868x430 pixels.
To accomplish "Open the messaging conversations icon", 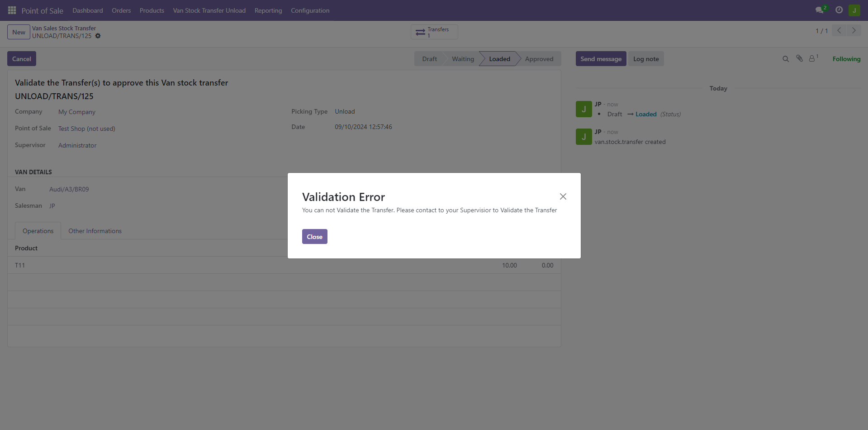I will pos(820,10).
